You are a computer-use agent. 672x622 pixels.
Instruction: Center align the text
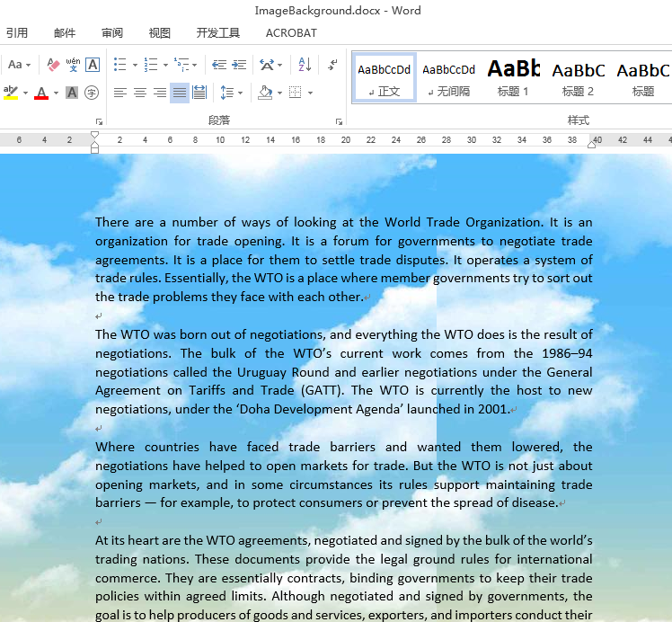(x=140, y=93)
